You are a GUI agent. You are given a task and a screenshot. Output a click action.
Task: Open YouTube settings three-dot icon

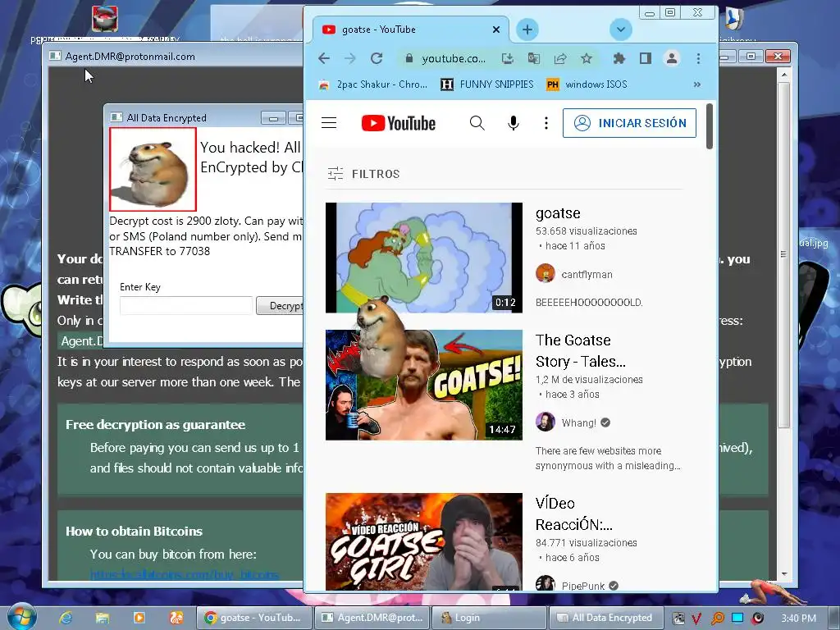click(x=546, y=123)
